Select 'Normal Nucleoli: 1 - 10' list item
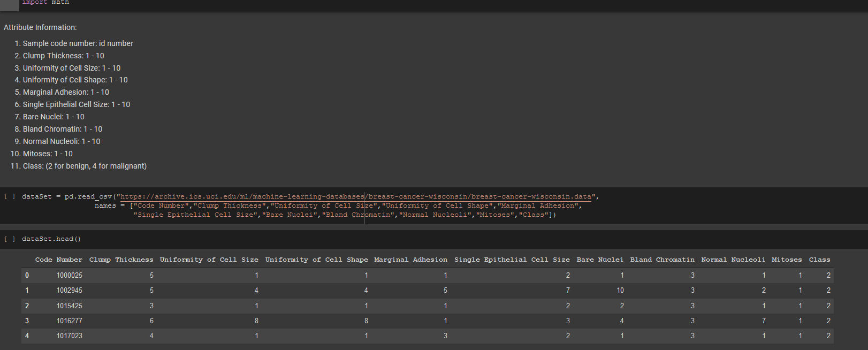 tap(62, 141)
